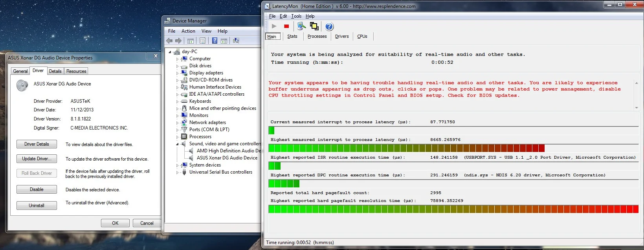Screen dimensions: 644x250
Task: Click the blue help icon in Device Manager toolbar
Action: click(215, 41)
